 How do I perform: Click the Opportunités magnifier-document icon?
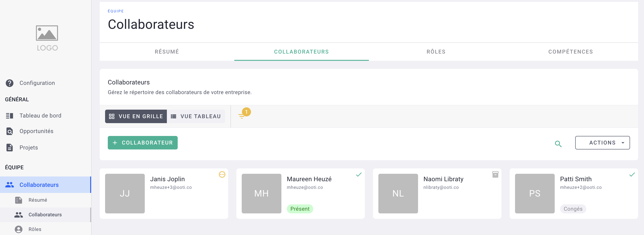click(x=9, y=131)
